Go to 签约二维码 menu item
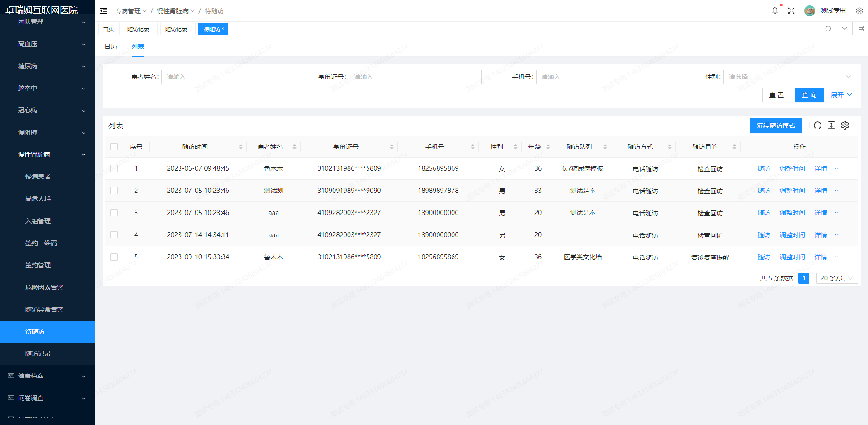 click(47, 243)
